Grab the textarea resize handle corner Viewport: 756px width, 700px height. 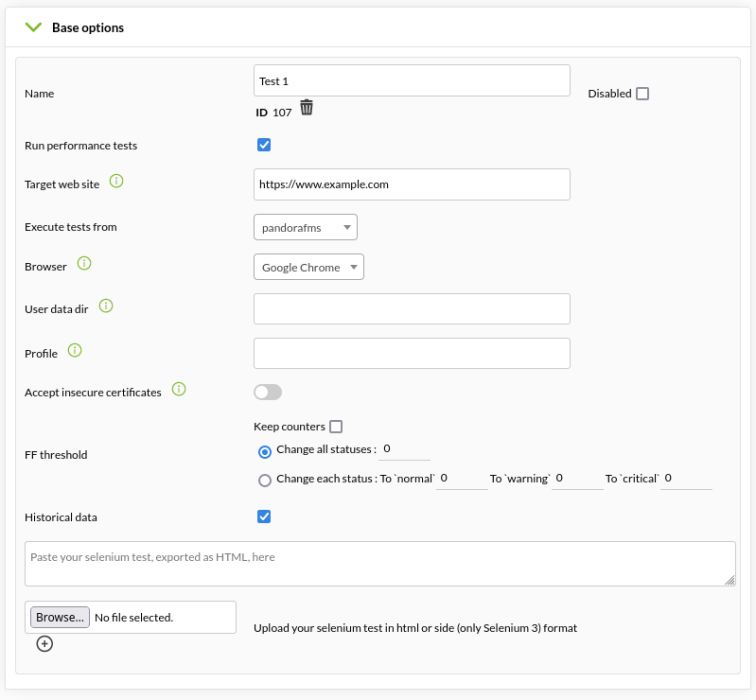tap(730, 580)
